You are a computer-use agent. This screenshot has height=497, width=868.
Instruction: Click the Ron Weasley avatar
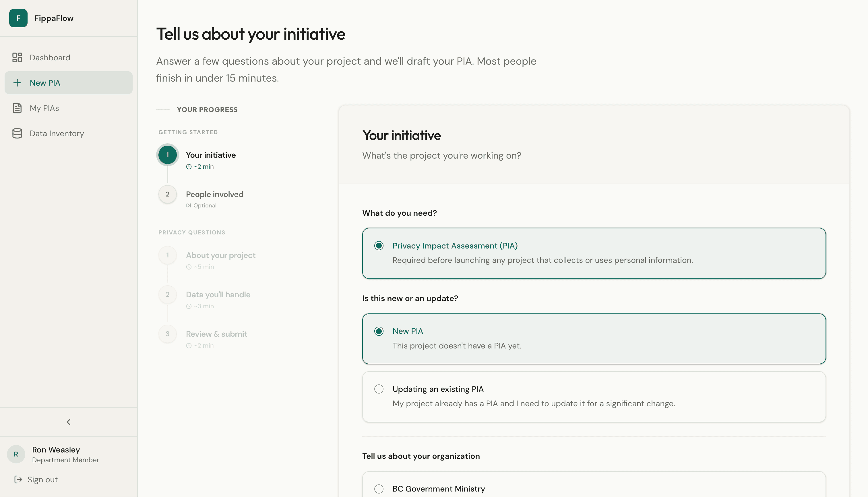(16, 454)
